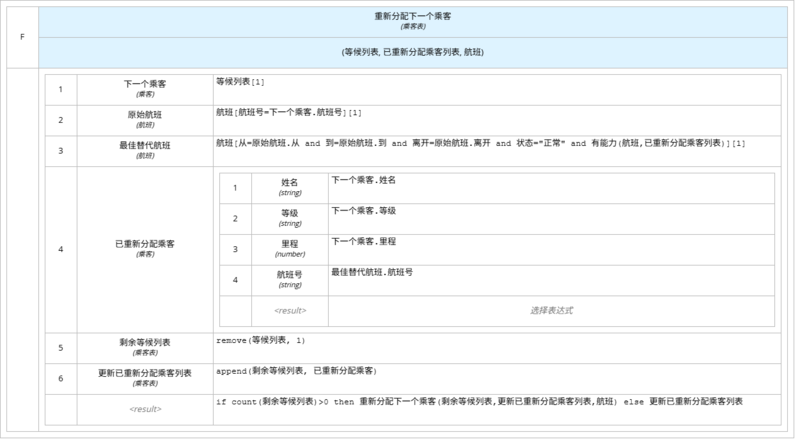
Task: Click the nested 姓名 (string) entry cell
Action: (290, 187)
